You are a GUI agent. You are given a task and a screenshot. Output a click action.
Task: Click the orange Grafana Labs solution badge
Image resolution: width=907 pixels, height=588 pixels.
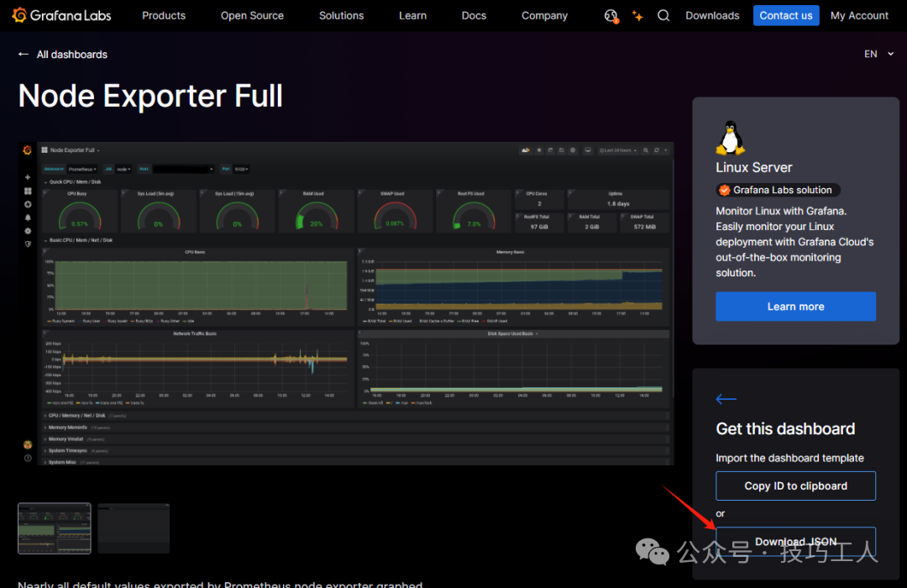(x=777, y=190)
